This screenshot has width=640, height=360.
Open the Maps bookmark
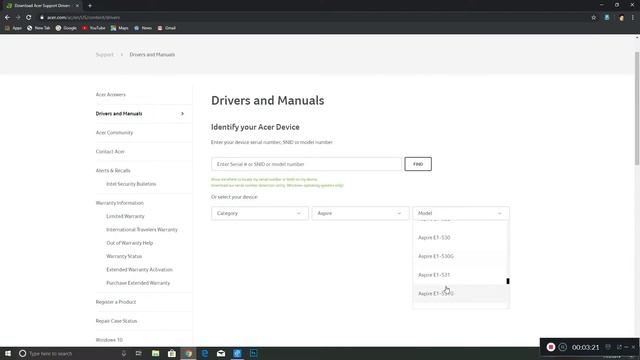(x=120, y=28)
